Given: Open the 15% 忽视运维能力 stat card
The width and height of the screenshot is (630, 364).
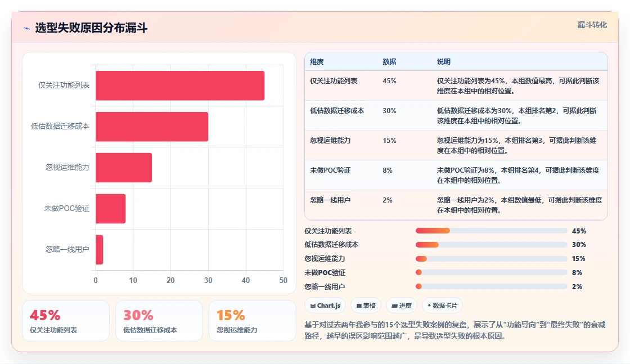Looking at the screenshot, I should tap(253, 321).
